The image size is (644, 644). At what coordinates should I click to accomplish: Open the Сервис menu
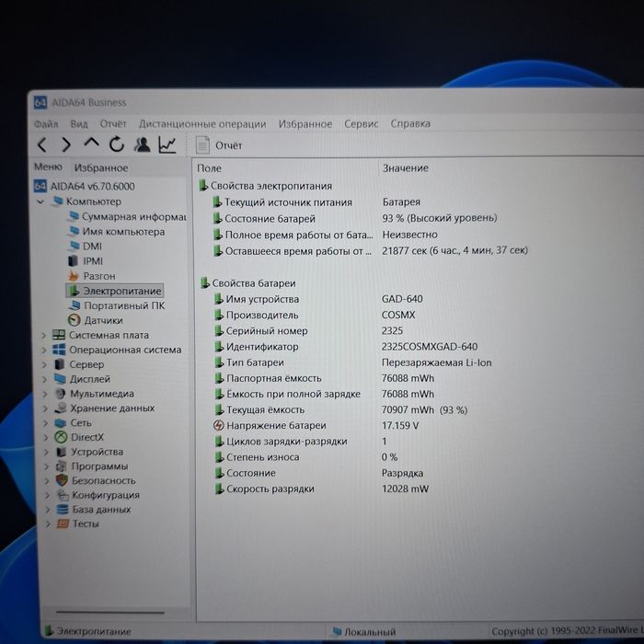click(361, 123)
